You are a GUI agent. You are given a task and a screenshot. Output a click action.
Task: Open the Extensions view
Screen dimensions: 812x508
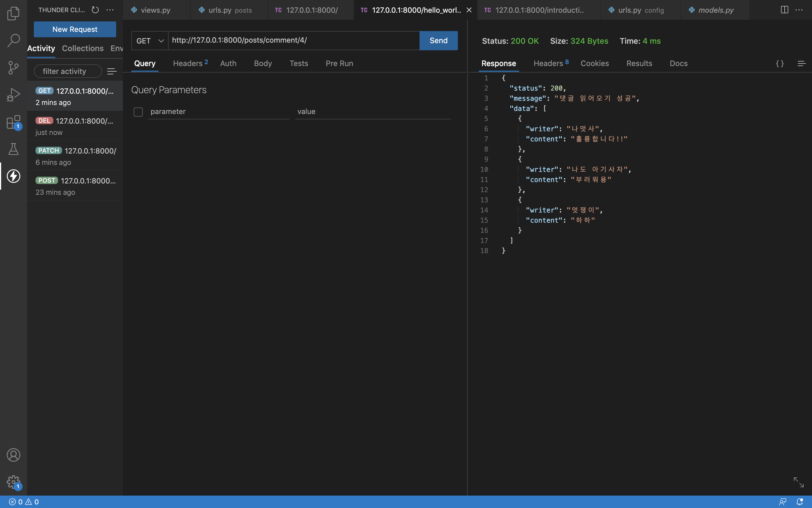pyautogui.click(x=14, y=122)
